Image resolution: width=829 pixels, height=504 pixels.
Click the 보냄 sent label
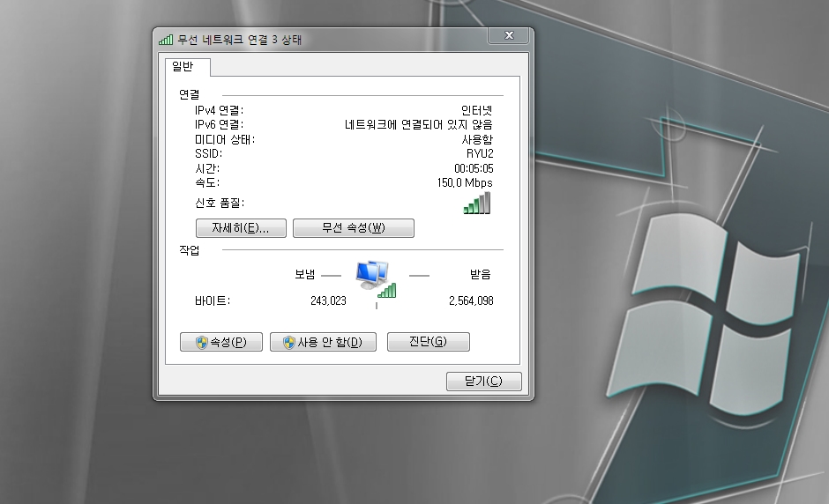304,274
